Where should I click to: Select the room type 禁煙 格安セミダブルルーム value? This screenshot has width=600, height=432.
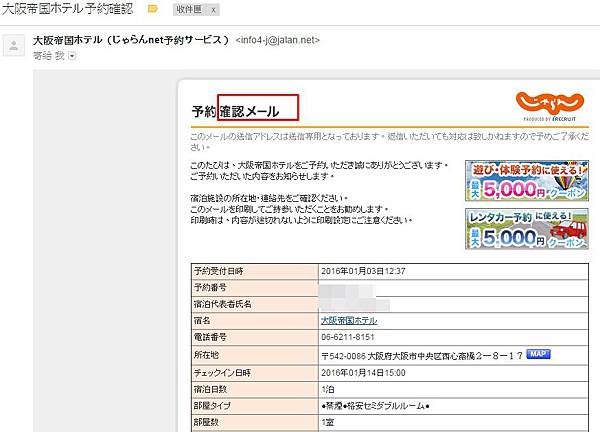pos(375,406)
